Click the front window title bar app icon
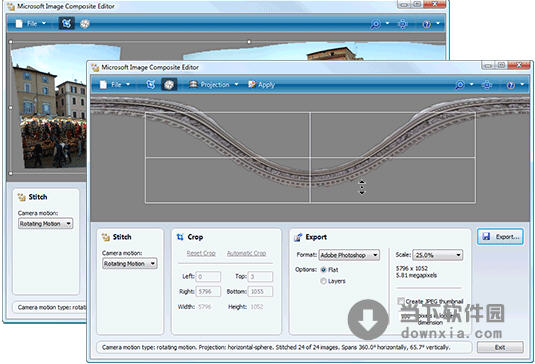 [95, 68]
